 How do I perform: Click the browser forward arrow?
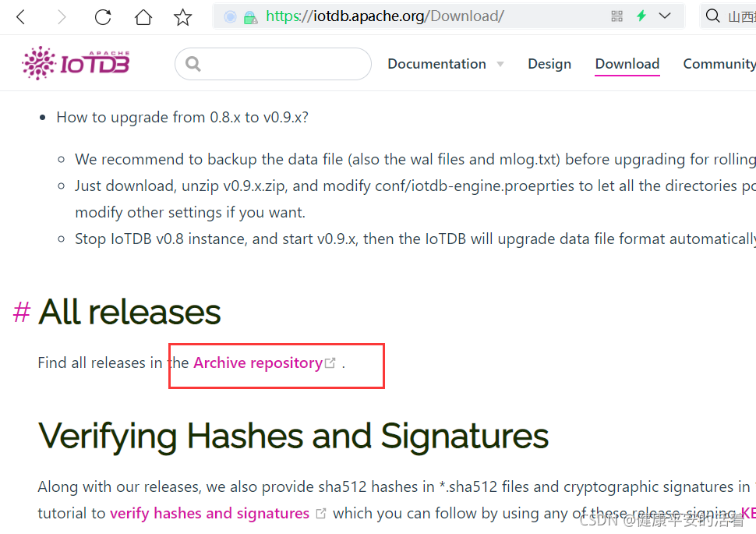pyautogui.click(x=62, y=17)
